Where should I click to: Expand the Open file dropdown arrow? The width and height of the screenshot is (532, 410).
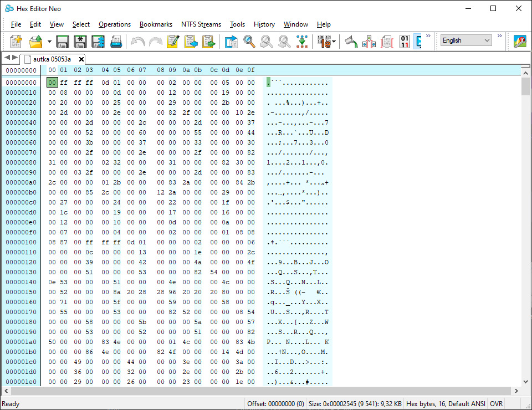(49, 41)
